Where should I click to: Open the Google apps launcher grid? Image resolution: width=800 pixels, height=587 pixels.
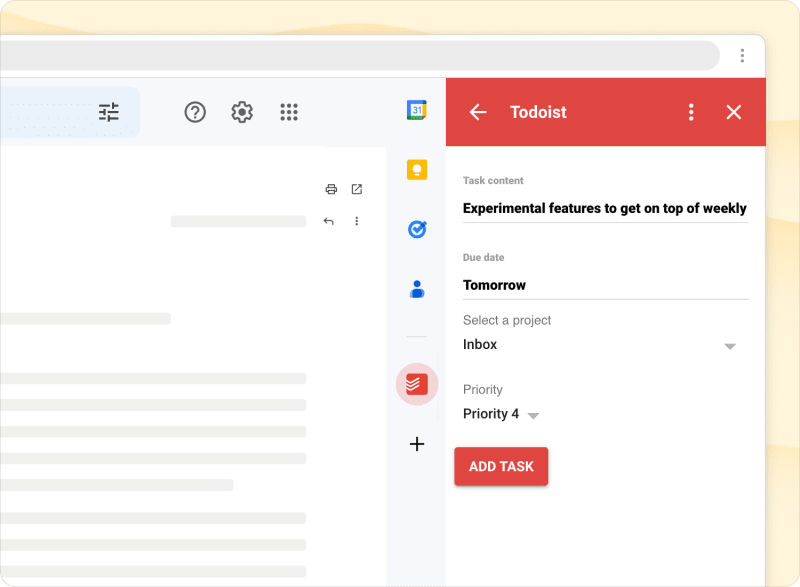pos(289,112)
